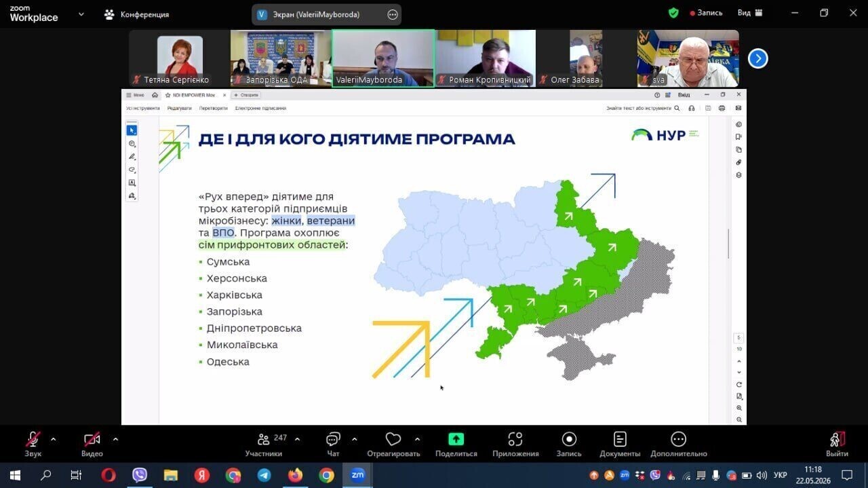868x488 pixels.
Task: Click the envelope share icon in PDF toolbar
Action: coord(738,108)
